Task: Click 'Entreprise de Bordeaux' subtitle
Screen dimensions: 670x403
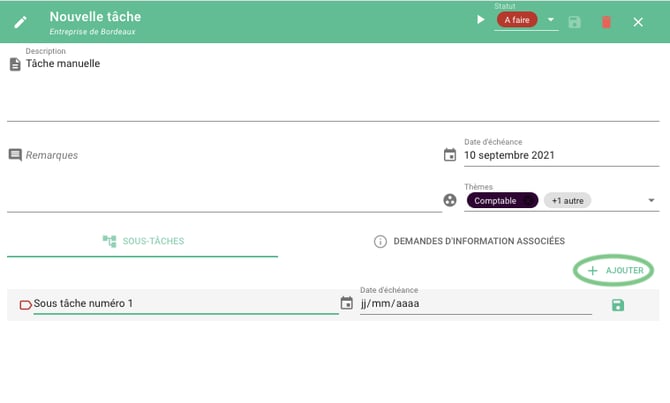Action: 92,32
